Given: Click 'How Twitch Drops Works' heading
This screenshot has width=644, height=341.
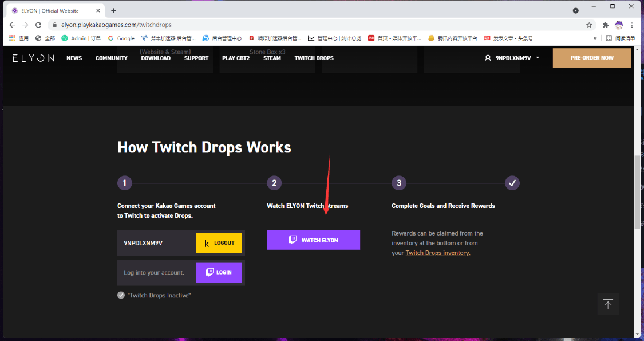Looking at the screenshot, I should click(x=204, y=147).
